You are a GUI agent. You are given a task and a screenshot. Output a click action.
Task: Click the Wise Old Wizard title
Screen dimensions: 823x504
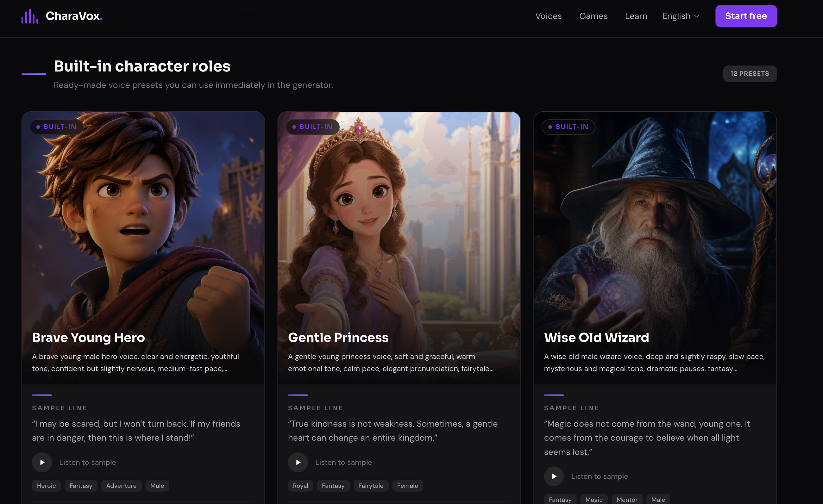(597, 338)
